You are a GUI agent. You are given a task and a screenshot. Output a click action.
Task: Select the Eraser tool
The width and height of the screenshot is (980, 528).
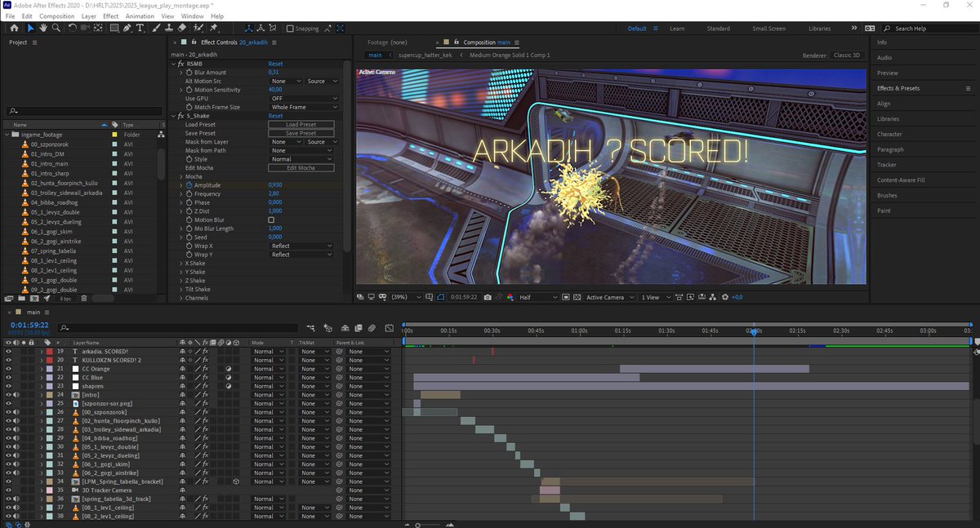(x=181, y=28)
